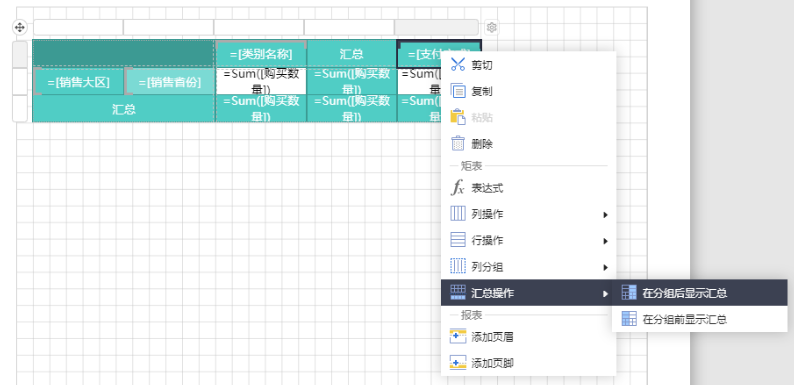Select the =[类别名称] header cell
Image resolution: width=794 pixels, height=385 pixels.
[261, 54]
